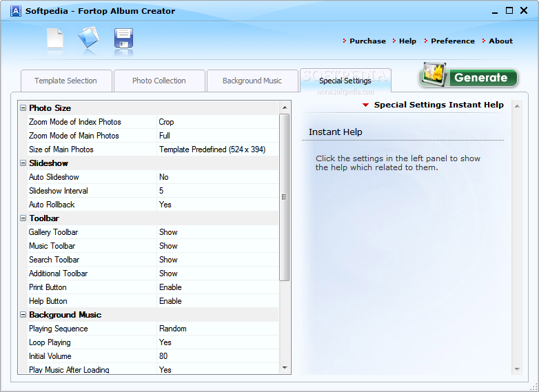Click settings list scroll down arrow
The height and width of the screenshot is (392, 539).
[x=285, y=368]
